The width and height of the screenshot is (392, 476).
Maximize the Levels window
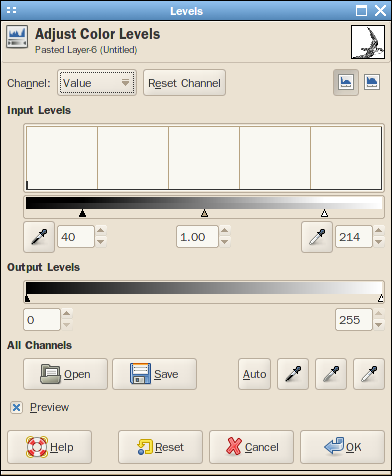point(361,11)
